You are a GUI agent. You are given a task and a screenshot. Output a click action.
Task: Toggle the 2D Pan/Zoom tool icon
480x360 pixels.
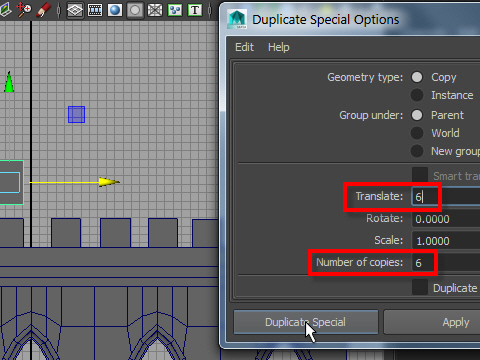24,10
